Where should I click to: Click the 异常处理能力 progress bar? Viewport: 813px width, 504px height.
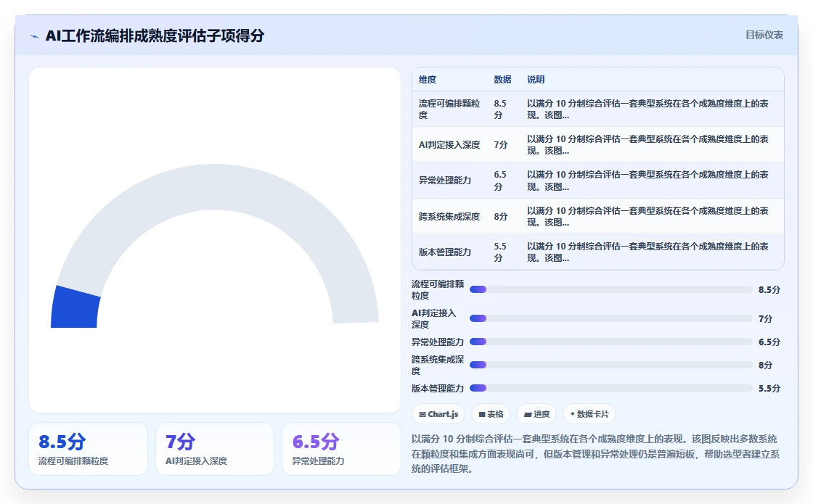[x=610, y=342]
